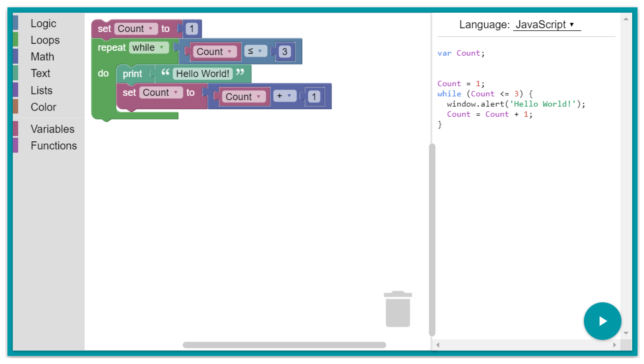644x364 pixels.
Task: Open the Functions category
Action: 54,146
